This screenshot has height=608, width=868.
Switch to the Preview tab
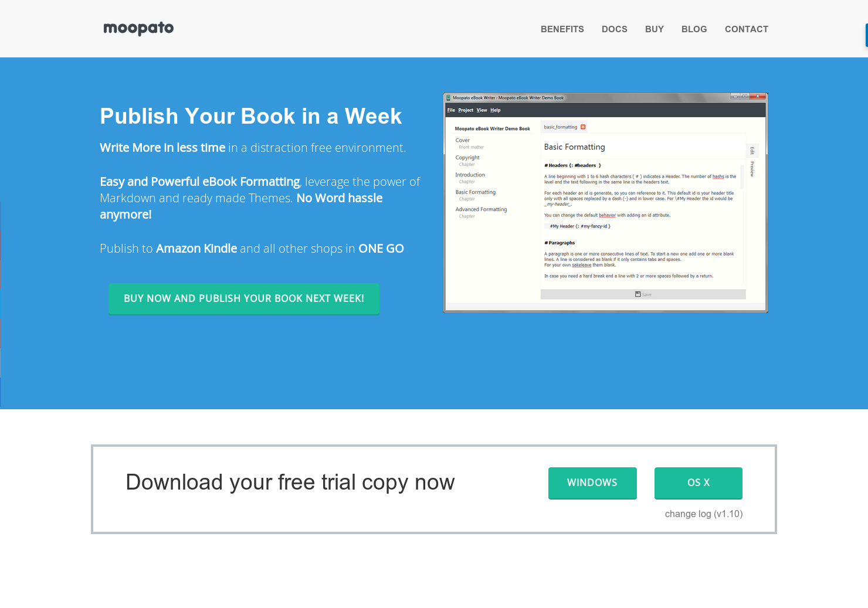(x=752, y=168)
